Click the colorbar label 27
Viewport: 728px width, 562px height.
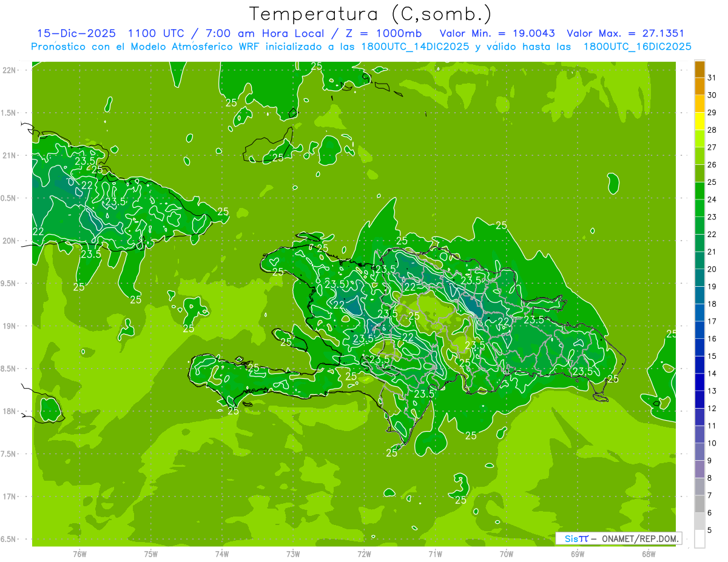pyautogui.click(x=712, y=147)
